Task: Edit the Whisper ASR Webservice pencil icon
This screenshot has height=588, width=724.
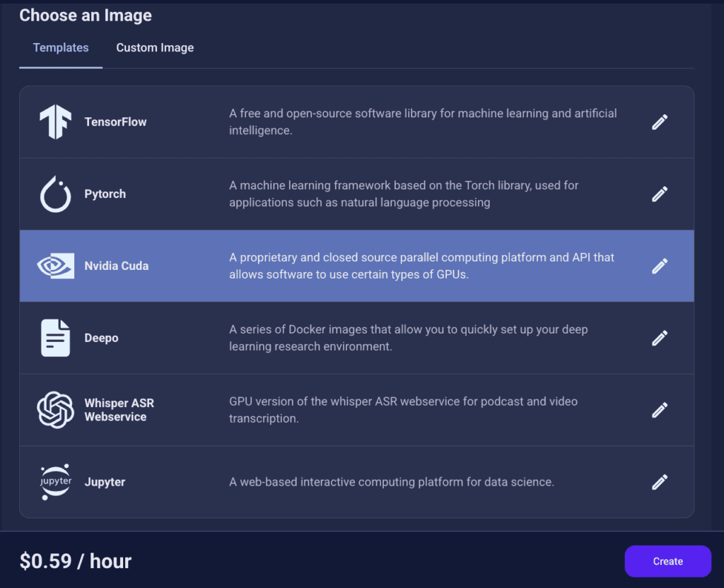Action: [x=660, y=410]
